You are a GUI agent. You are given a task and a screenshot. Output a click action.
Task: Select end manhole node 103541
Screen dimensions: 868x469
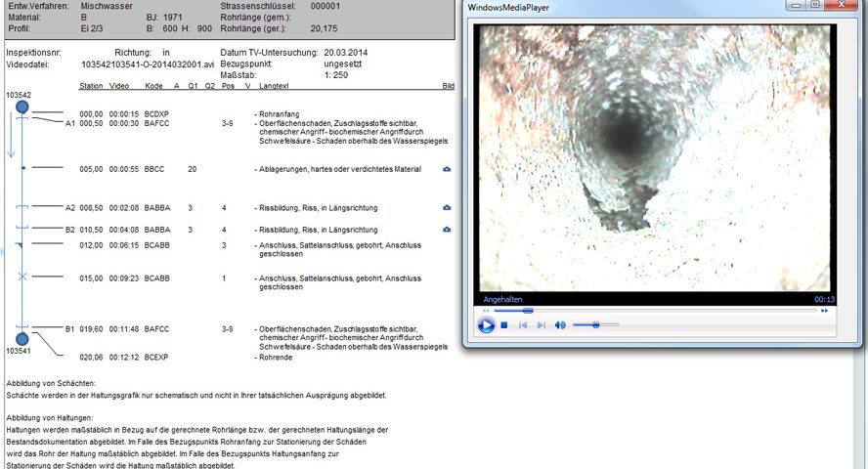coord(22,338)
